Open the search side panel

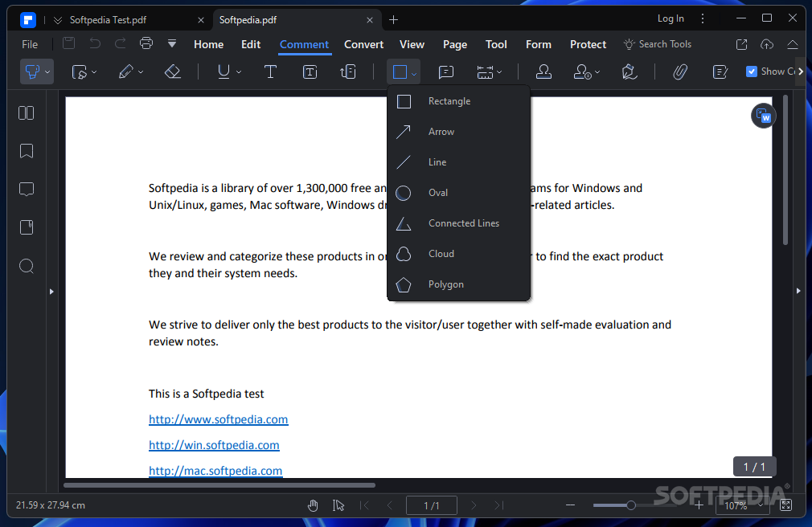click(x=27, y=266)
